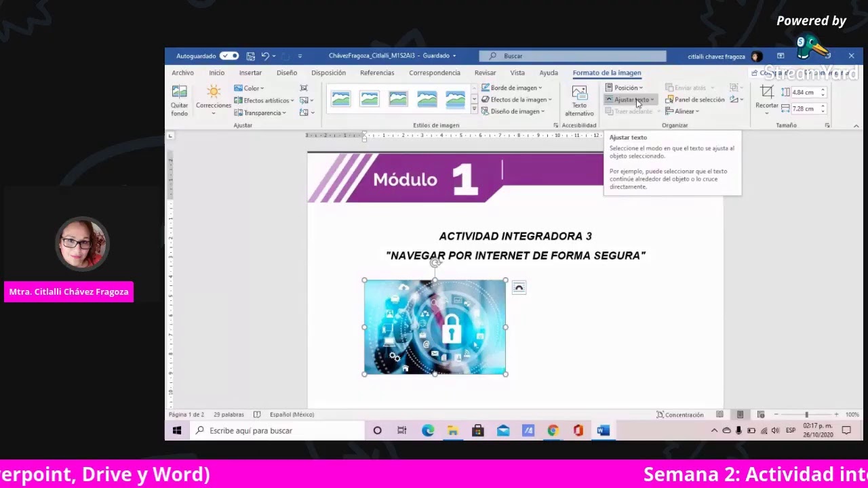The image size is (868, 488).
Task: Click the proofing book icon in status bar
Action: click(x=257, y=415)
